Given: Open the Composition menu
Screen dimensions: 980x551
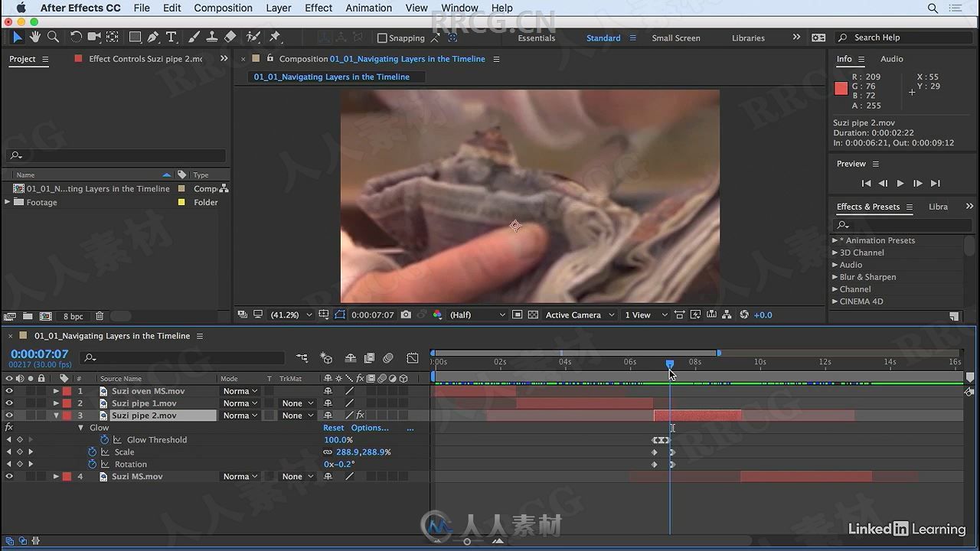Looking at the screenshot, I should coord(223,8).
